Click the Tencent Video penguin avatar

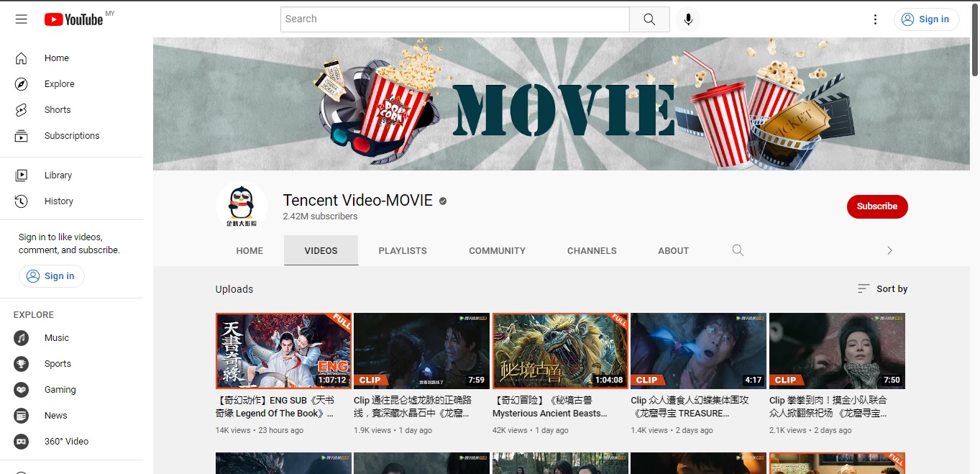(242, 207)
